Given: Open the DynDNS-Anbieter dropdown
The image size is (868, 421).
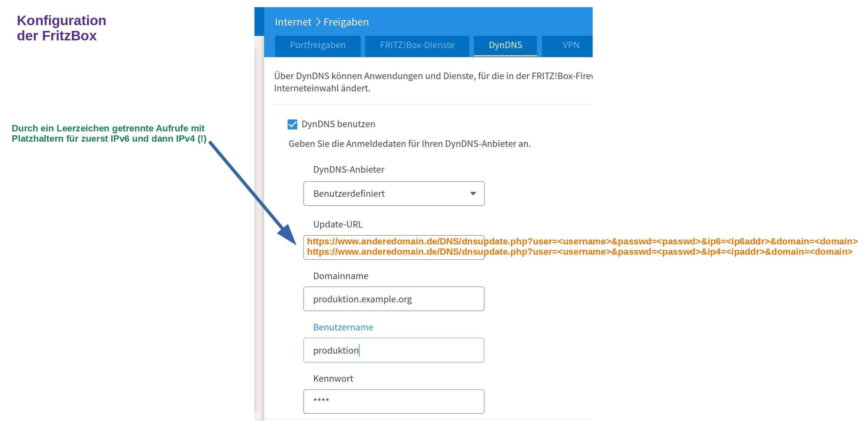Looking at the screenshot, I should [x=393, y=194].
